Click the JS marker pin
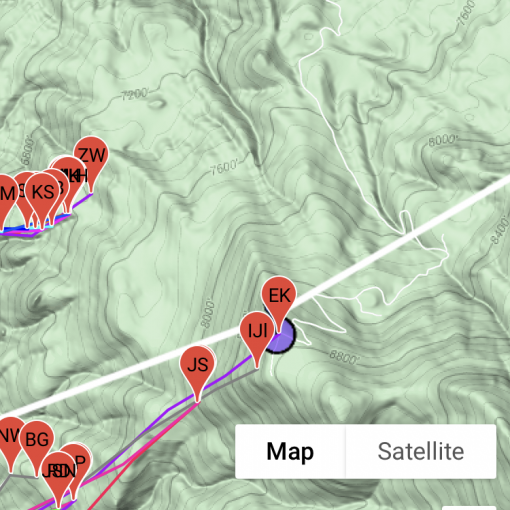The image size is (510, 510). point(198,366)
